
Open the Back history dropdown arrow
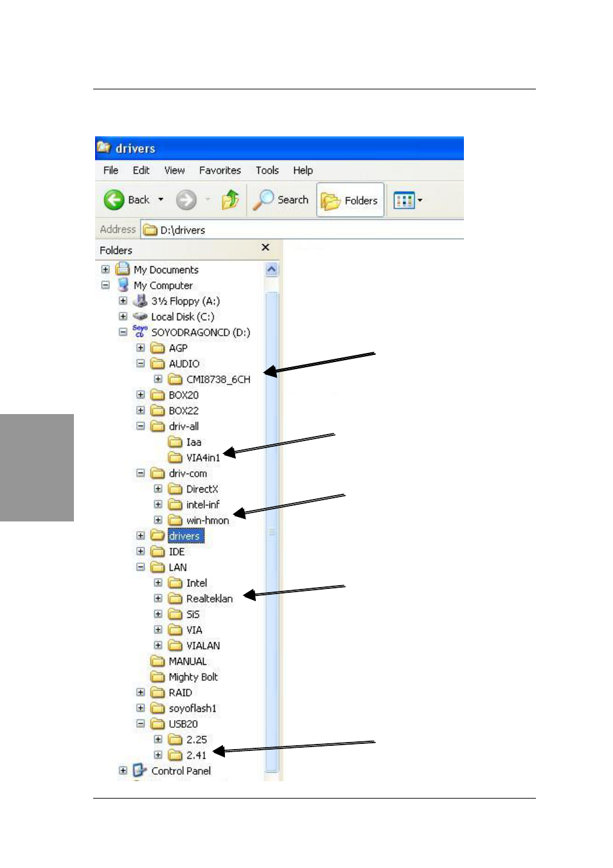pyautogui.click(x=161, y=200)
